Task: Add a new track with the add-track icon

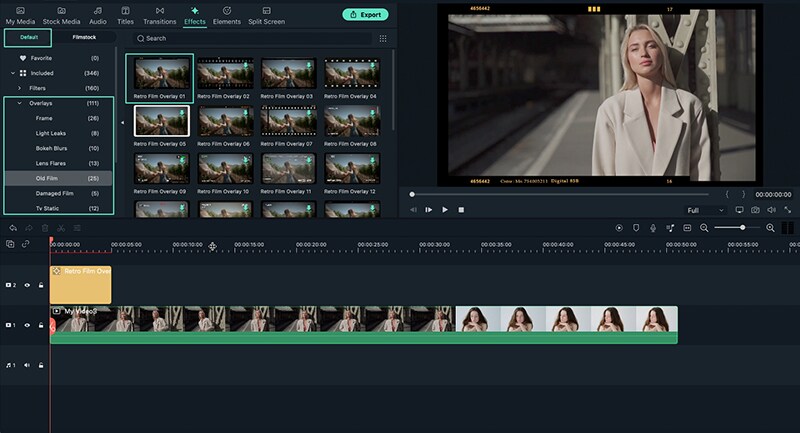Action: point(10,244)
